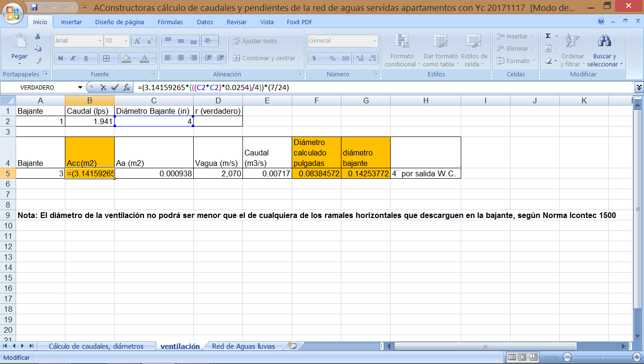Click the eraser Clear icon
644x364 pixels.
click(x=548, y=61)
